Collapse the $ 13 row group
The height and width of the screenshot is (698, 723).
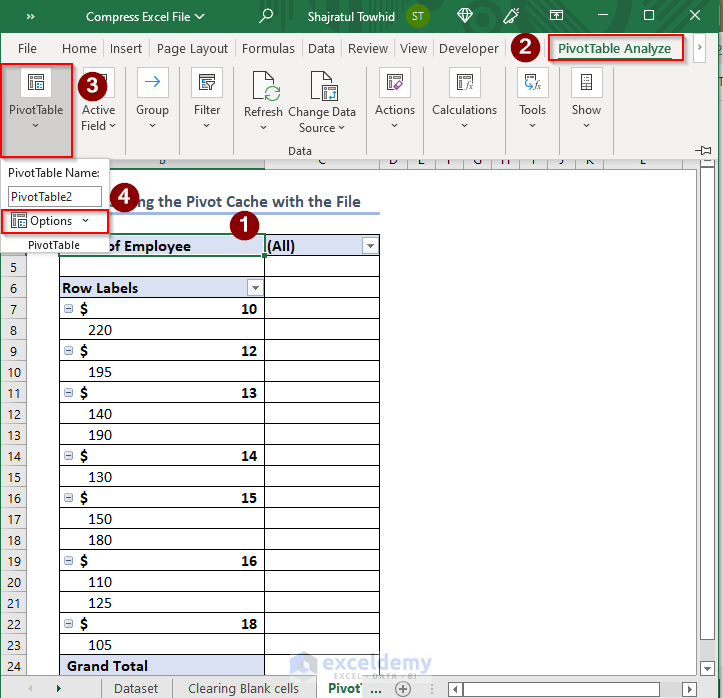pyautogui.click(x=68, y=392)
